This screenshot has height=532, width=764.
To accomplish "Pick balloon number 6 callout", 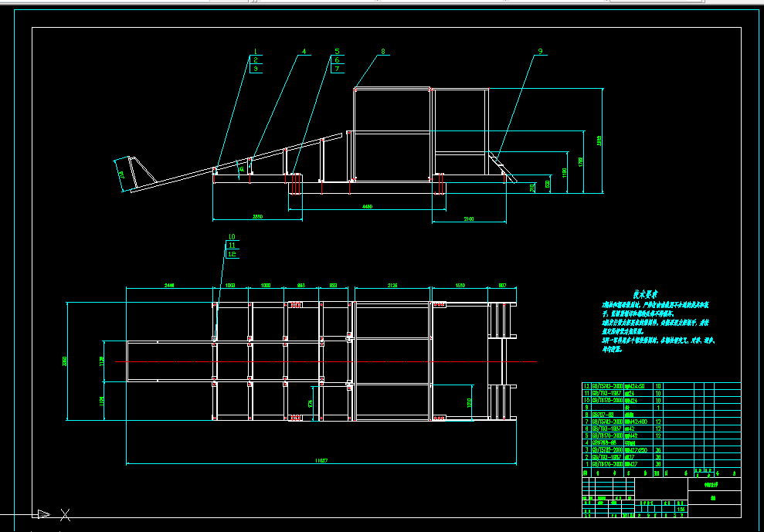I will [x=337, y=60].
